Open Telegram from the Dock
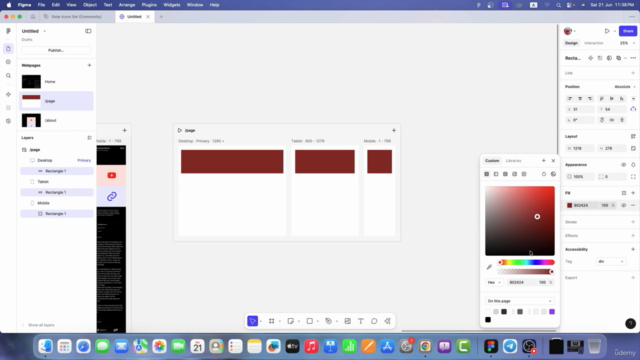 coord(510,346)
